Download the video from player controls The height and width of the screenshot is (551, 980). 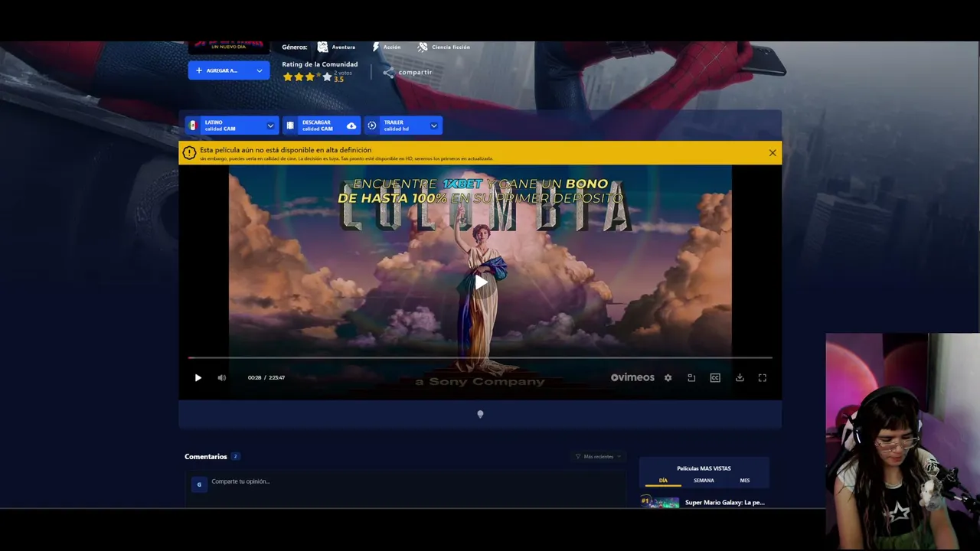740,377
